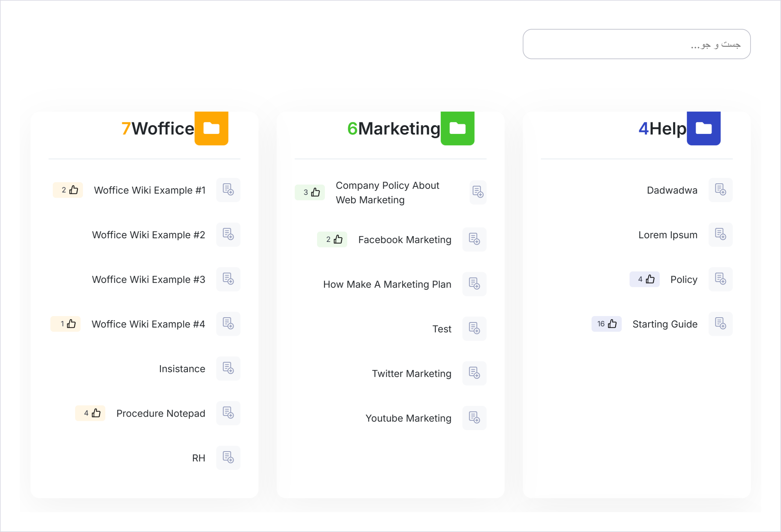Click document icon beside Lorem Ipsum
The image size is (781, 532).
[x=721, y=235]
